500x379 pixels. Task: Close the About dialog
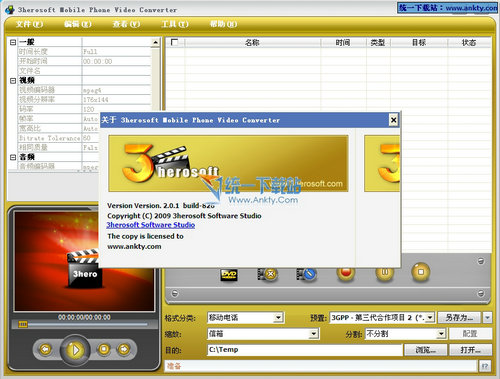click(x=393, y=120)
